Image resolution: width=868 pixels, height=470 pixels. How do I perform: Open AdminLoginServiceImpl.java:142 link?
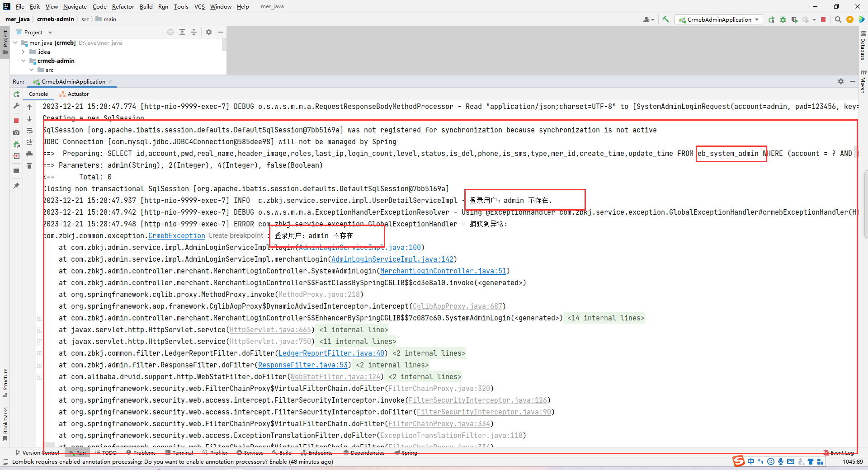click(x=392, y=259)
